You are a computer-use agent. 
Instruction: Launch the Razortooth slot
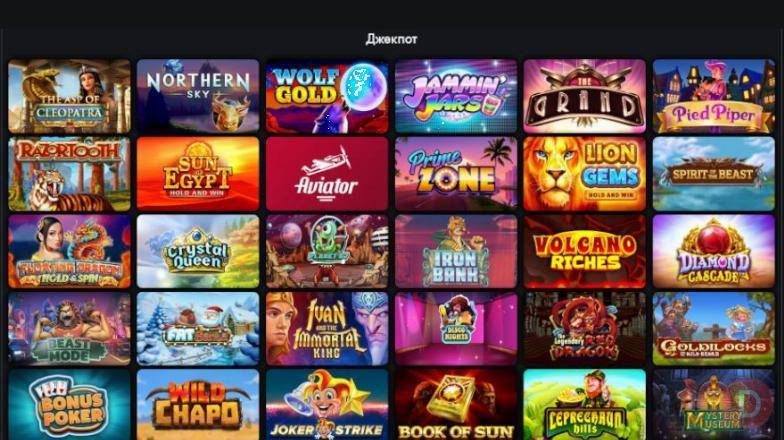pos(69,174)
